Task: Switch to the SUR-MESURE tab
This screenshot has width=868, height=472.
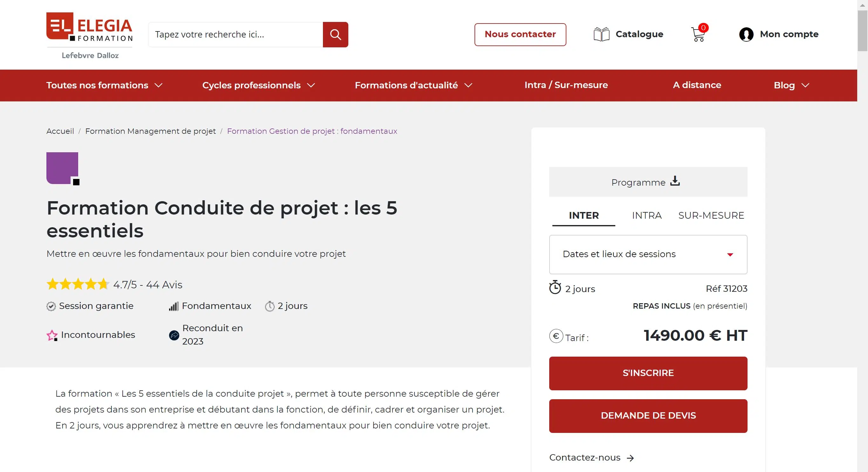Action: tap(711, 215)
